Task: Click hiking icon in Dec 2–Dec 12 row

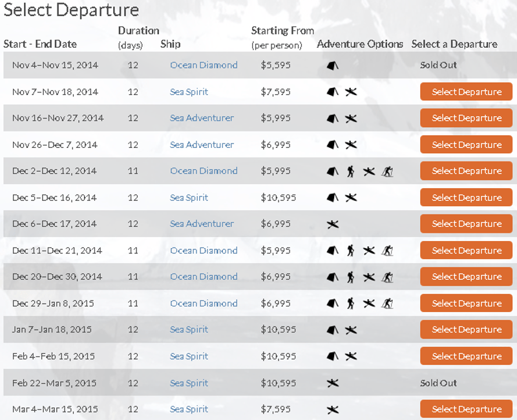Action: click(x=350, y=171)
